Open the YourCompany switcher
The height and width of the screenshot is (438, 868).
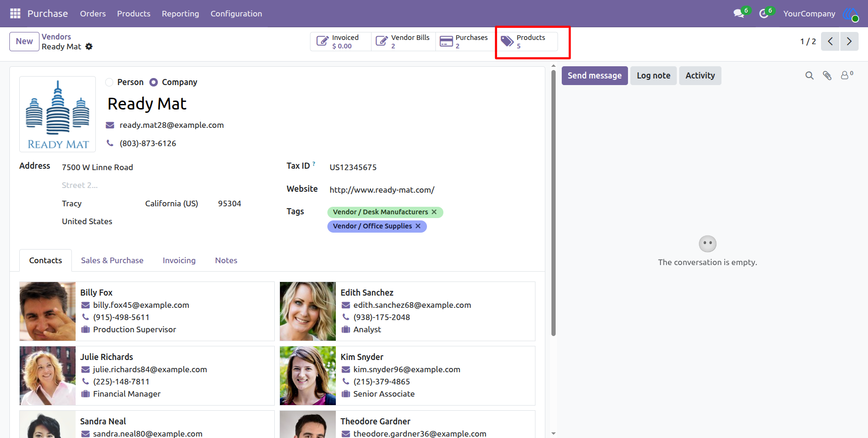click(809, 14)
